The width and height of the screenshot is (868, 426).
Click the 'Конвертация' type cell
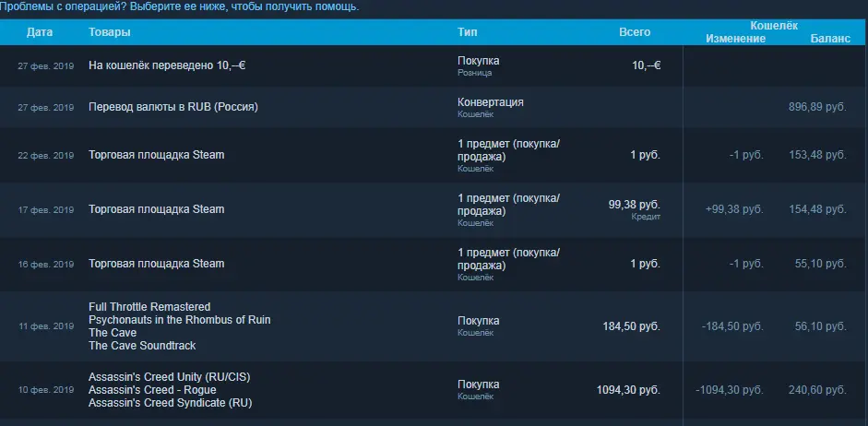(491, 102)
